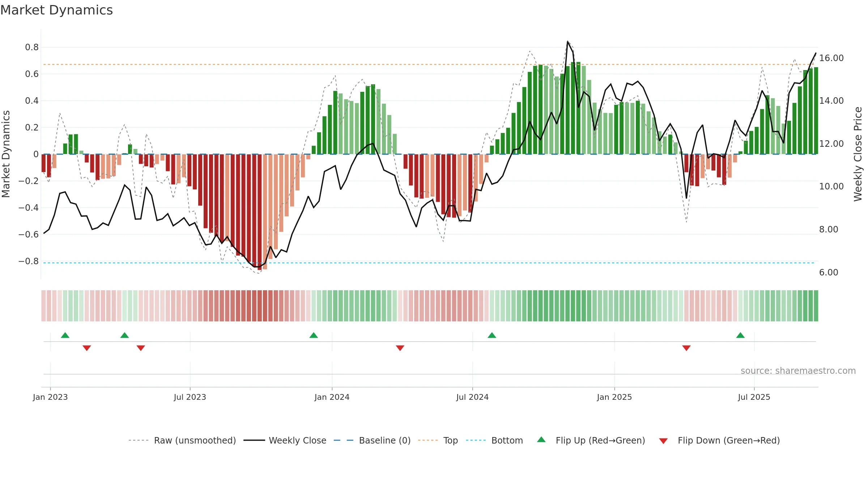Click the Market Dynamics chart title
Viewport: 868px width, 488px height.
[57, 10]
